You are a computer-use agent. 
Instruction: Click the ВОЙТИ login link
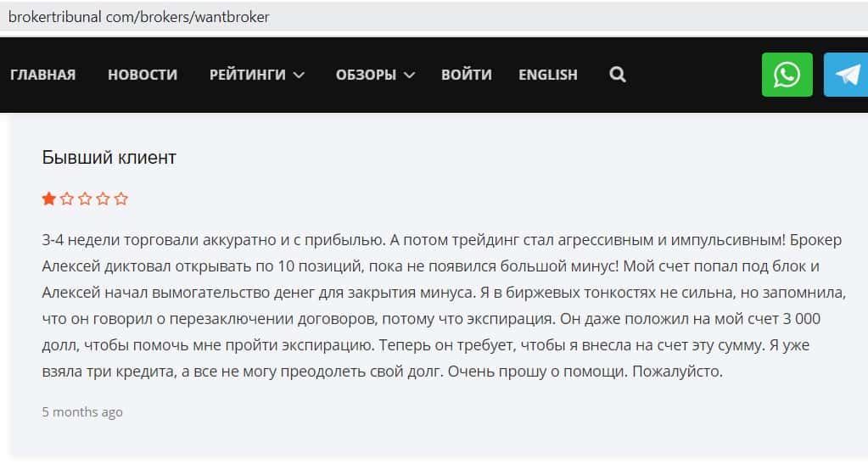tap(466, 75)
